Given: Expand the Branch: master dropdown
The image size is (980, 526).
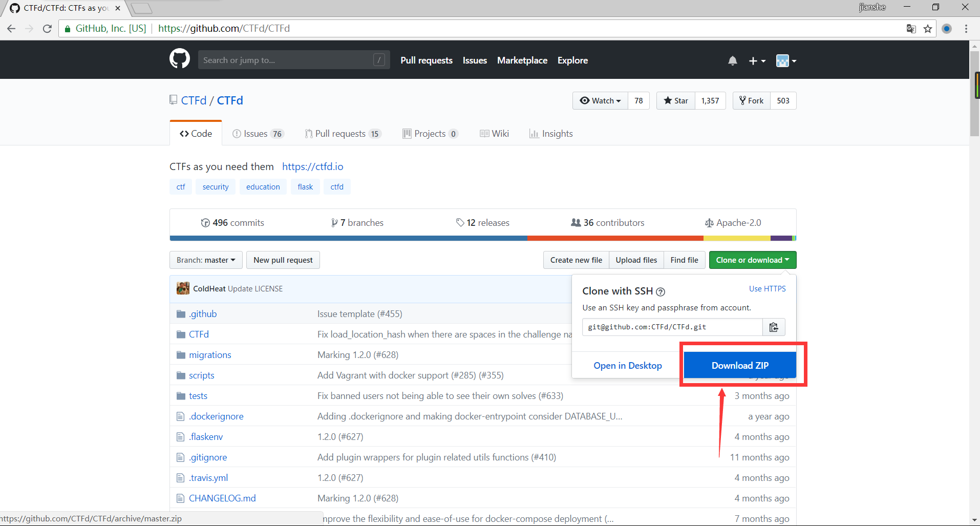Looking at the screenshot, I should [x=206, y=260].
